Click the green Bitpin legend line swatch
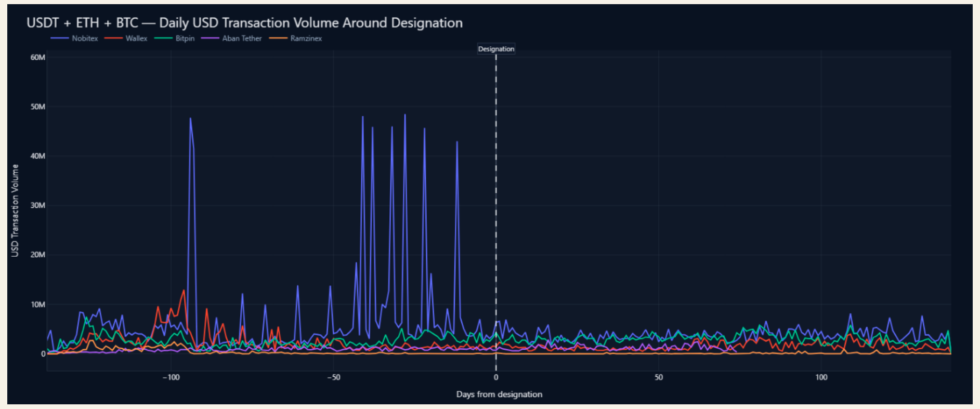The width and height of the screenshot is (980, 409). [163, 38]
